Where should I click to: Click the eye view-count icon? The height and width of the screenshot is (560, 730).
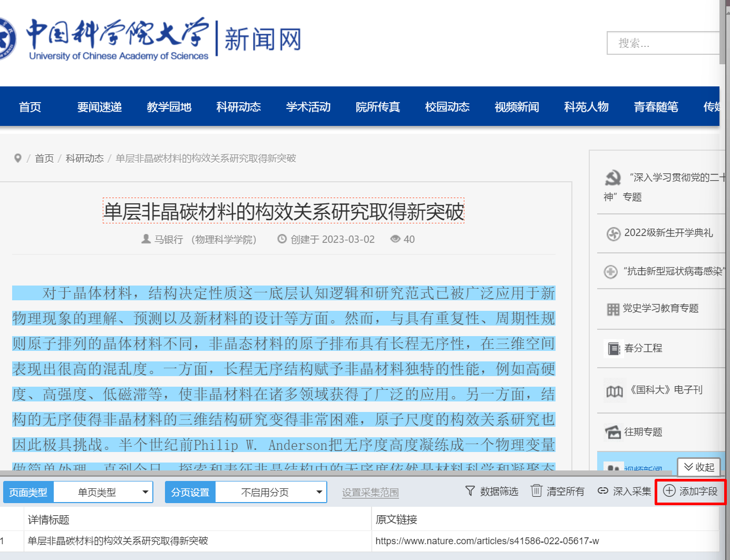click(x=395, y=239)
